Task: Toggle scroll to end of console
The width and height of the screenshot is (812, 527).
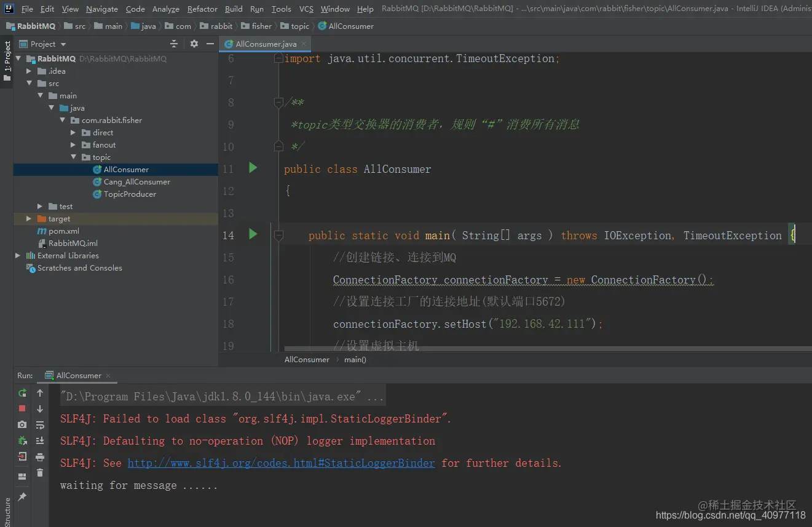Action: click(40, 440)
